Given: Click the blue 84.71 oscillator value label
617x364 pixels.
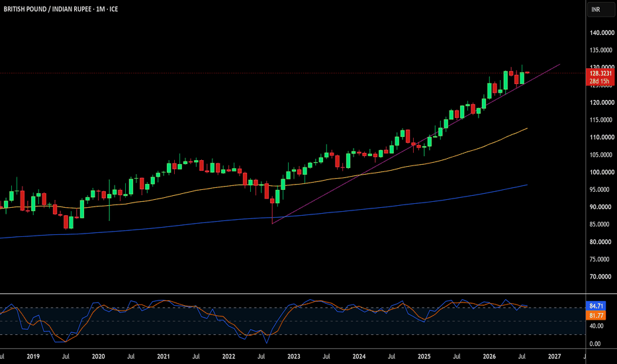Looking at the screenshot, I should 596,306.
